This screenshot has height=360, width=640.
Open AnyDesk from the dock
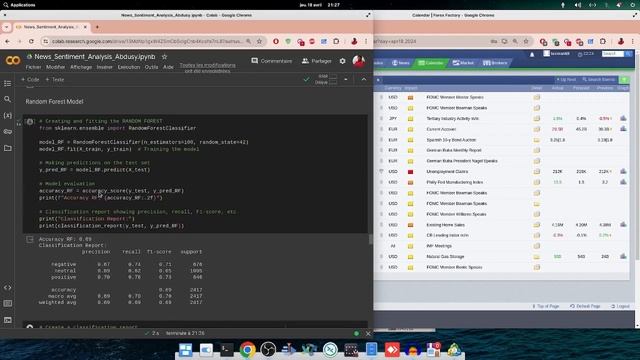[x=392, y=350]
